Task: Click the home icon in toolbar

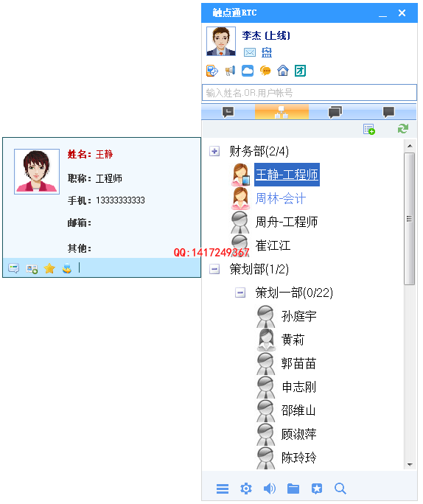Action: point(283,71)
